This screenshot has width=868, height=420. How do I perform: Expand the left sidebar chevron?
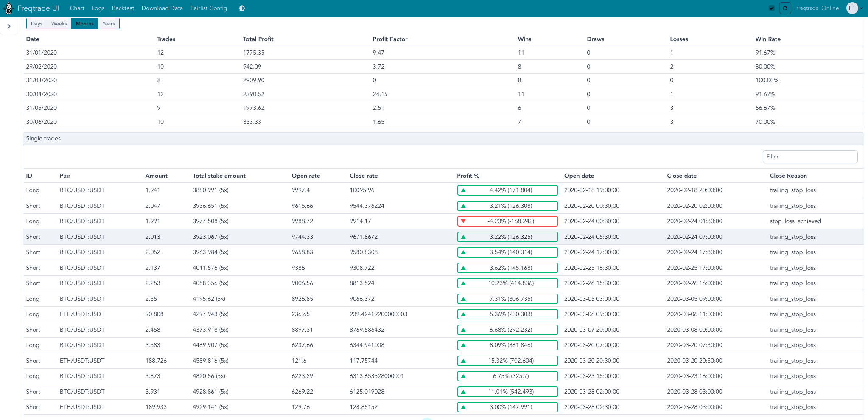click(9, 26)
